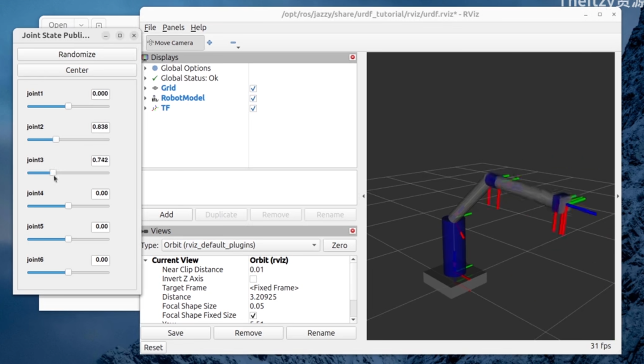Click the TF display icon
Screen dimensions: 644x364
(155, 108)
